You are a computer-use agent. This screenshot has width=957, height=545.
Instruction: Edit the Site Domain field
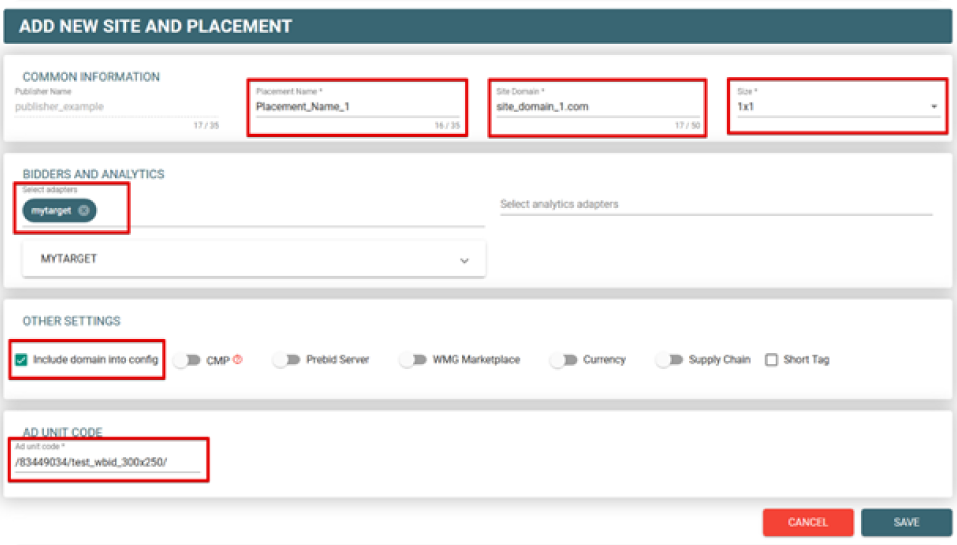click(598, 107)
